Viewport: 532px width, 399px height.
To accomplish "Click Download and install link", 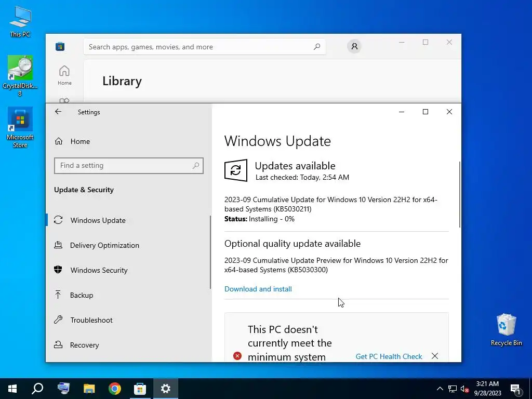I will pos(258,289).
